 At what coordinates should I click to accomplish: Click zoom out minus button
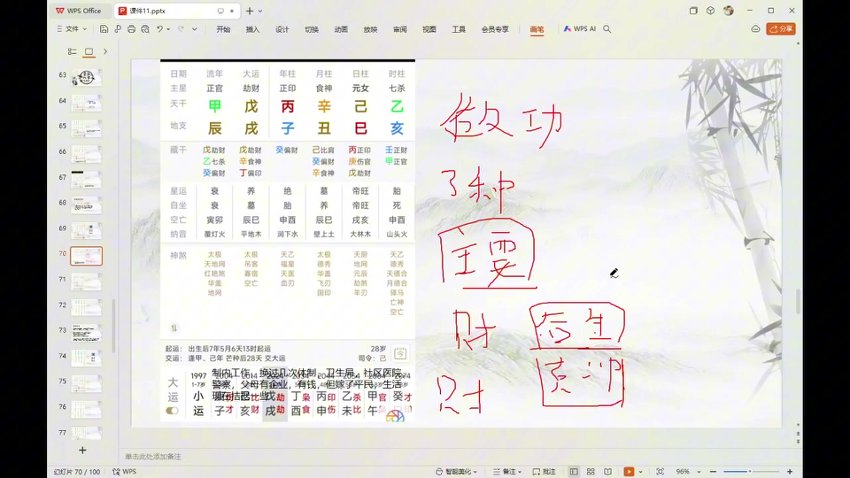[713, 471]
